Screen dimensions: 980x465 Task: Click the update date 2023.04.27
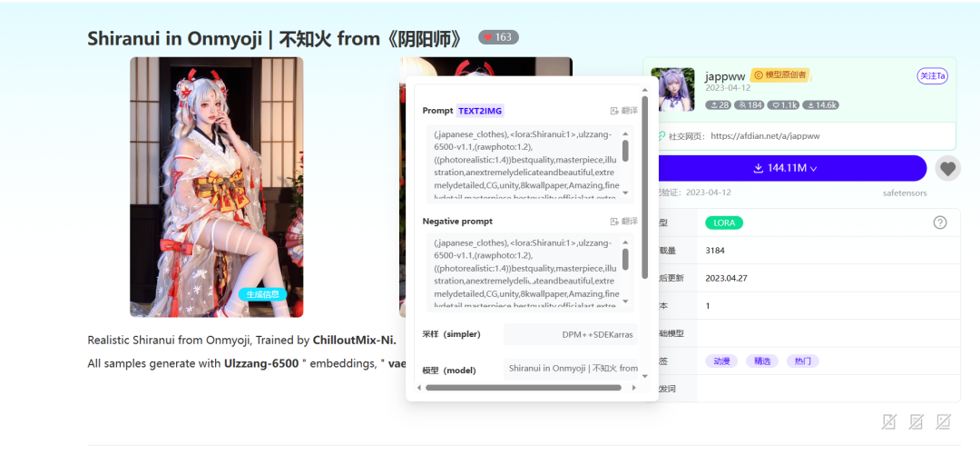[724, 278]
